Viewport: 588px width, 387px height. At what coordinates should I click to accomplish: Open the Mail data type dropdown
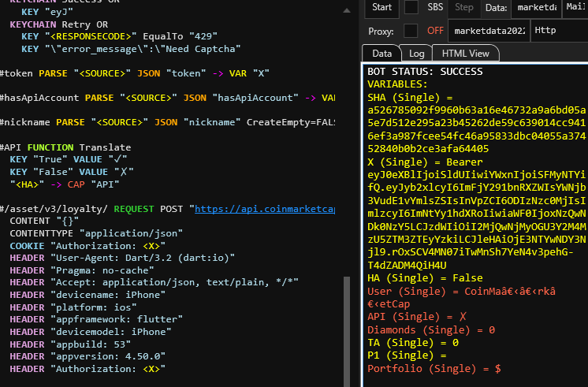tap(575, 8)
